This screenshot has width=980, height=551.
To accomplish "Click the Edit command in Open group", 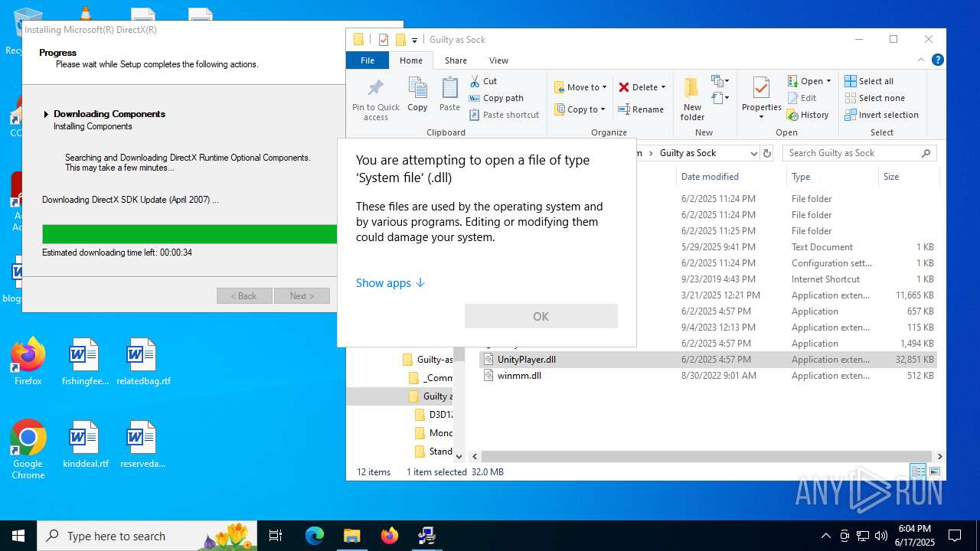I will tap(802, 98).
